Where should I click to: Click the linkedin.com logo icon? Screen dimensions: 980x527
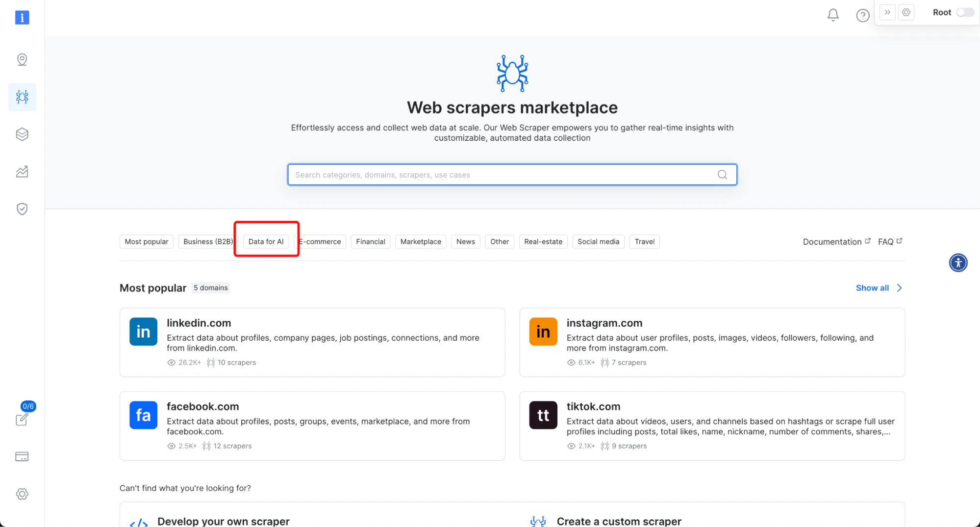143,332
